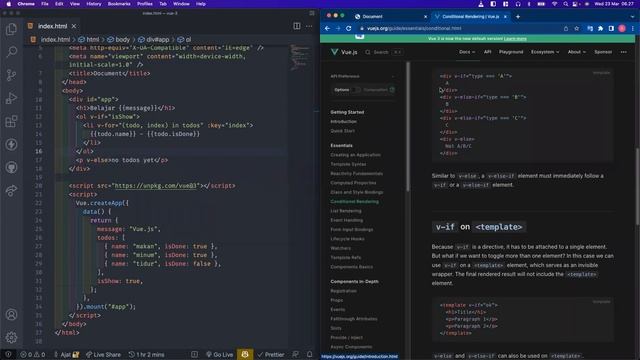The image size is (640, 360).
Task: Reload the page in Chrome
Action: pos(349,29)
